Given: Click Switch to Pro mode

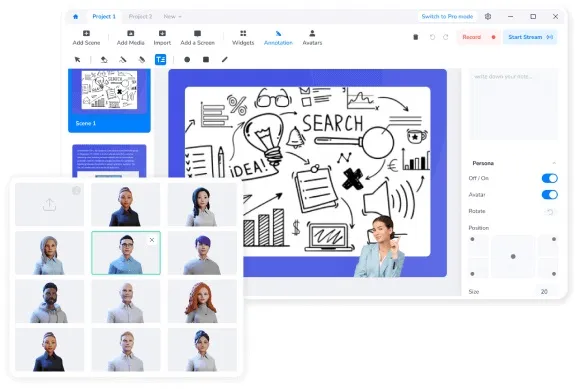Looking at the screenshot, I should [x=447, y=17].
